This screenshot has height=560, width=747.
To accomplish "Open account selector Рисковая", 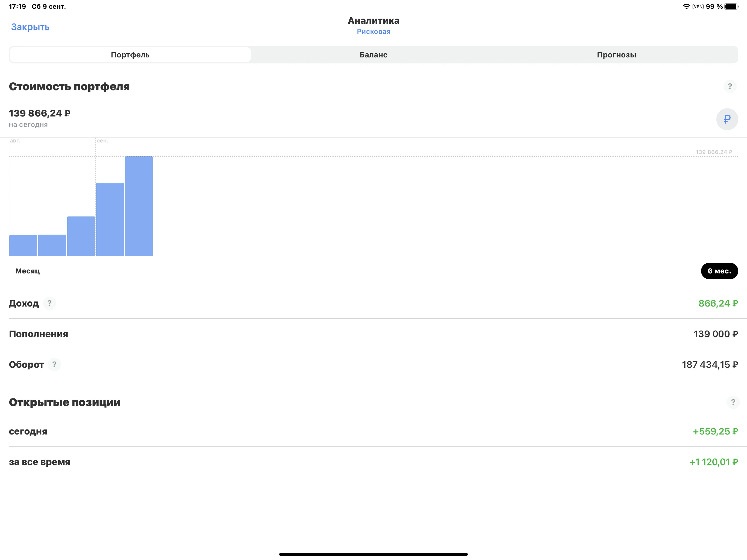I will coord(373,31).
